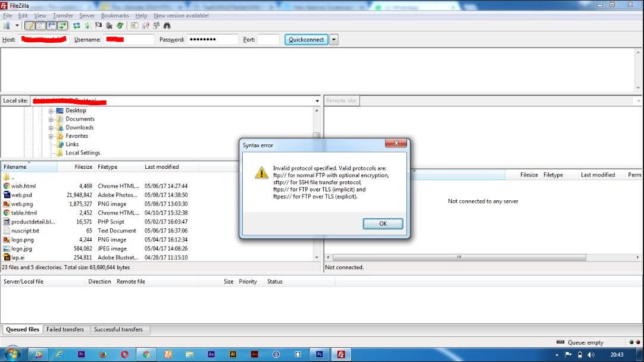Click the filename filters magnifier icon
The height and width of the screenshot is (362, 644).
145,26
